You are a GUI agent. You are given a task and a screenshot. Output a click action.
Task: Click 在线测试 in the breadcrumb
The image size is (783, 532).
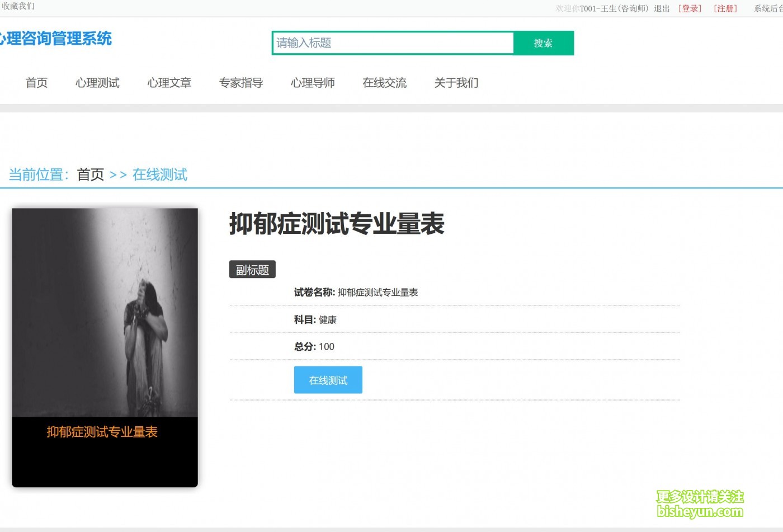[160, 175]
